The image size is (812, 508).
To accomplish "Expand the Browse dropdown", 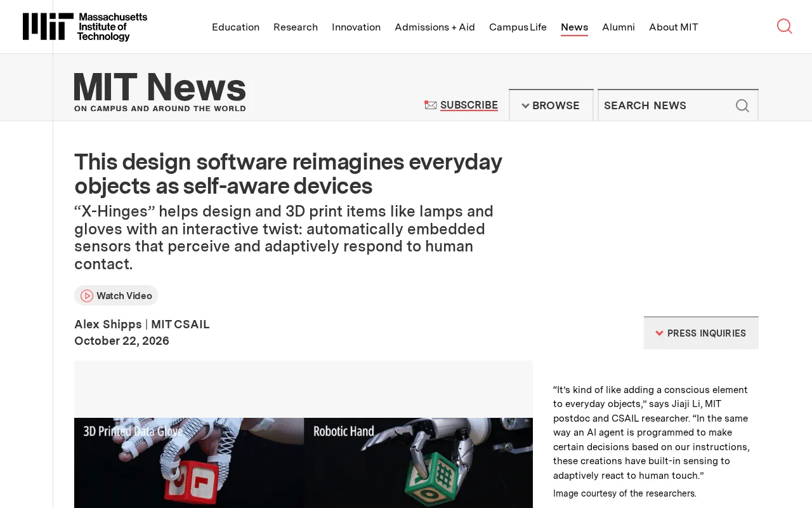I will coord(551,105).
